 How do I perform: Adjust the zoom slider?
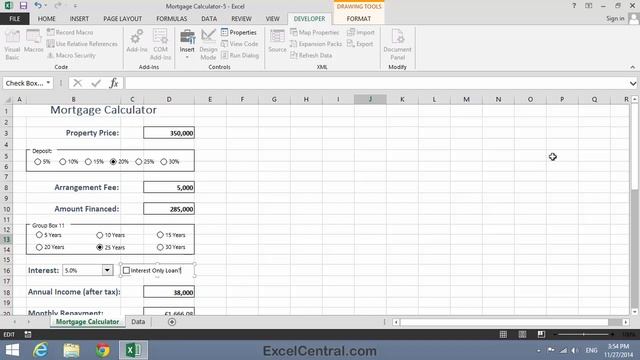(x=584, y=334)
